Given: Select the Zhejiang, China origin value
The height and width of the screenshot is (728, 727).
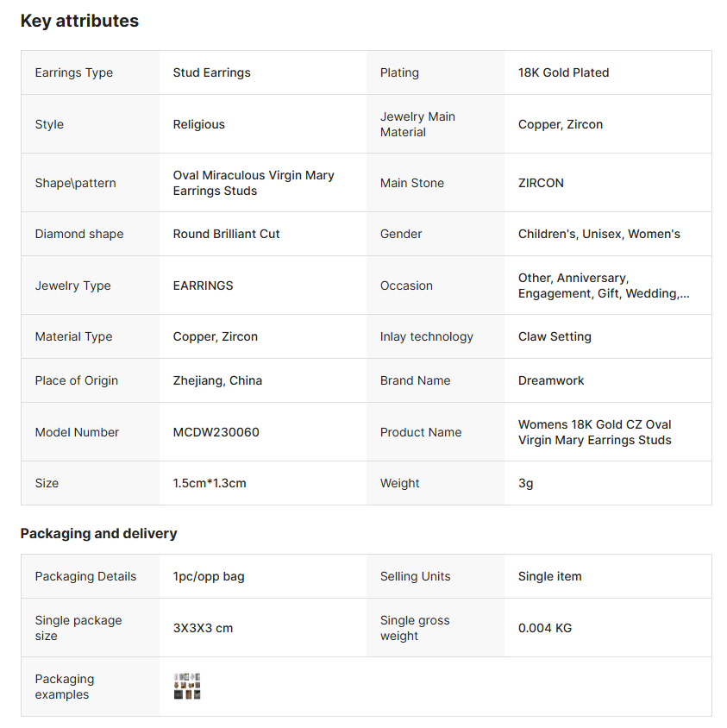Looking at the screenshot, I should [217, 380].
